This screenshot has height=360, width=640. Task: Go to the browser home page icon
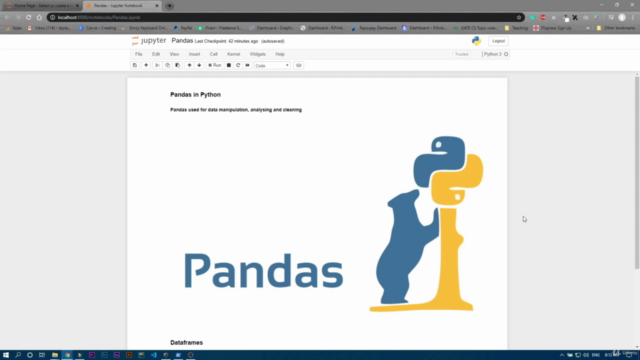[39, 18]
